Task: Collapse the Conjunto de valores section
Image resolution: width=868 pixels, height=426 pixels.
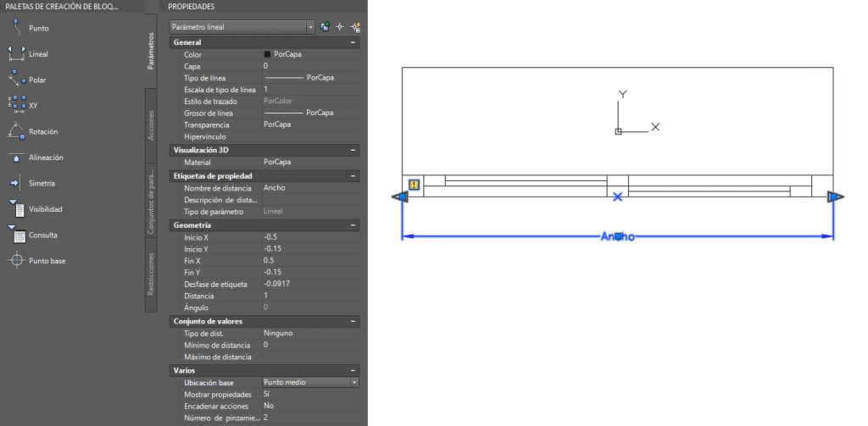Action: click(x=353, y=322)
